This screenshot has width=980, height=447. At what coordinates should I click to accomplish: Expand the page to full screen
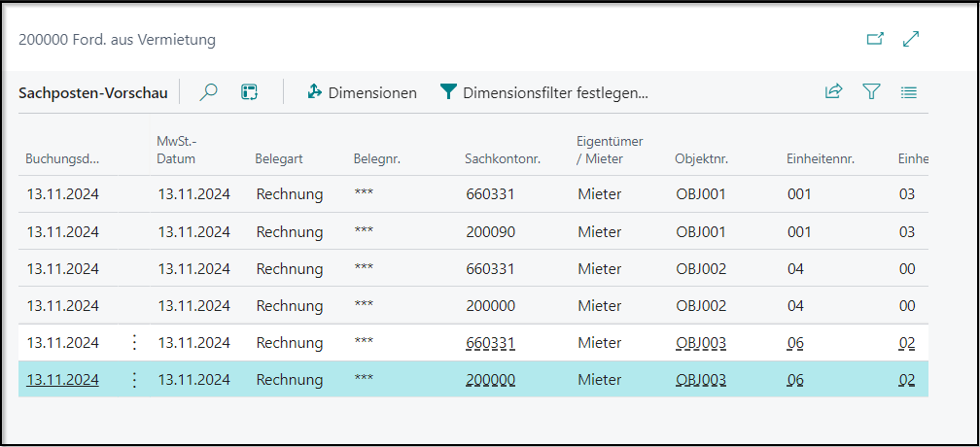point(911,39)
